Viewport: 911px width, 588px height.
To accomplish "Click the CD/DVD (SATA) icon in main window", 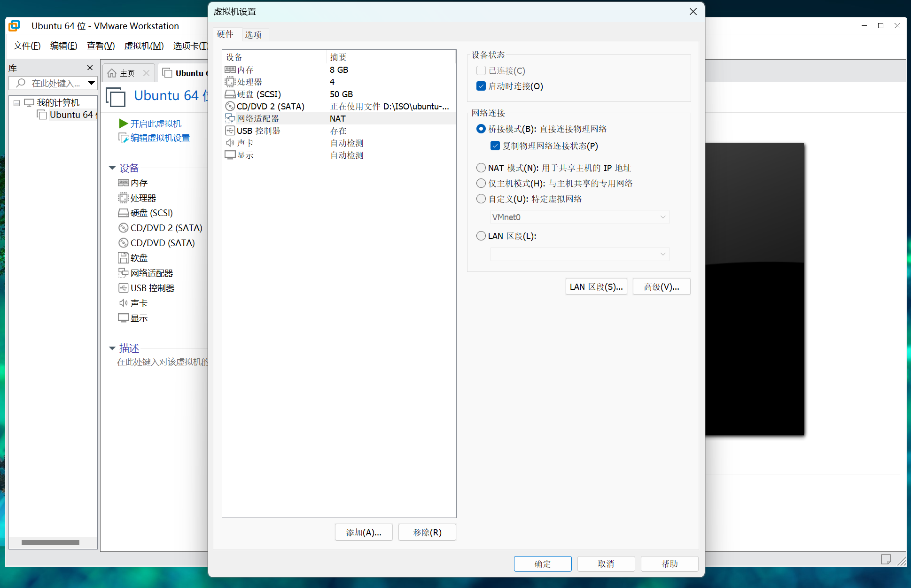I will (123, 243).
